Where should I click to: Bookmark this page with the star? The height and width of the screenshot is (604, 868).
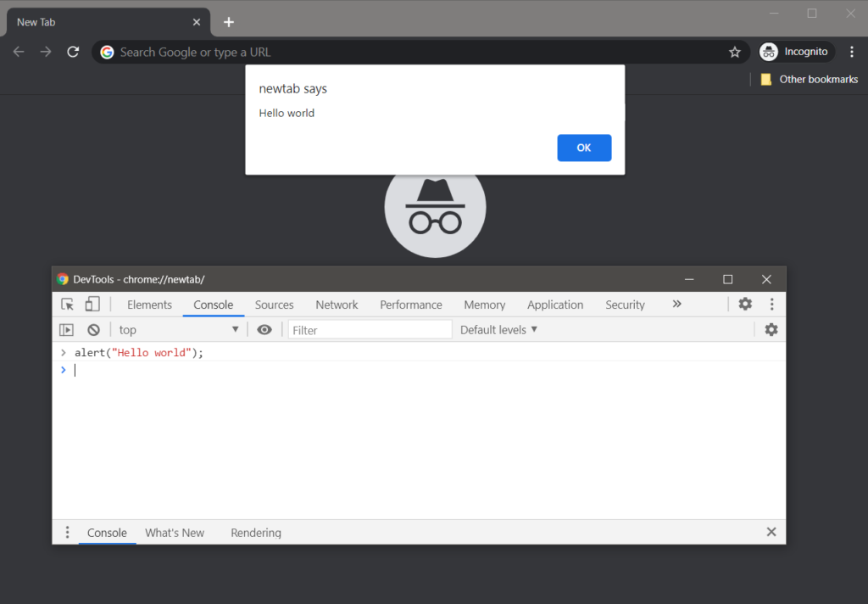[734, 52]
